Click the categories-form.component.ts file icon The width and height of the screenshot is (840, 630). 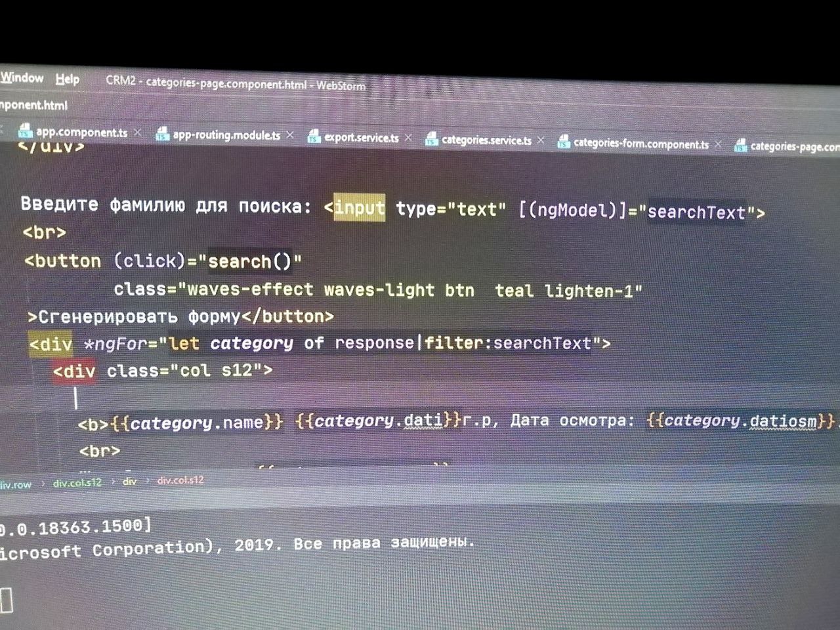coord(563,142)
